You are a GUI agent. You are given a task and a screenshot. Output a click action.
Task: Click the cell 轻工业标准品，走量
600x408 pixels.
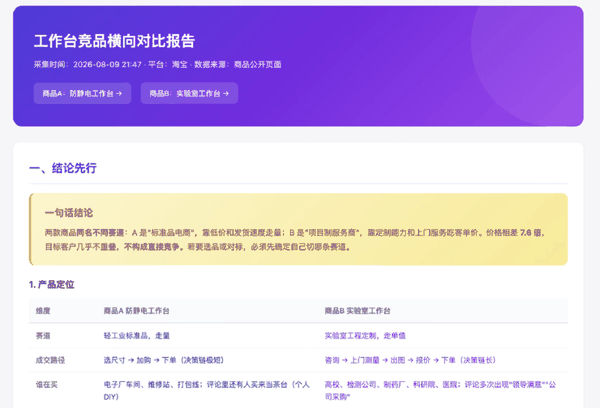(137, 336)
